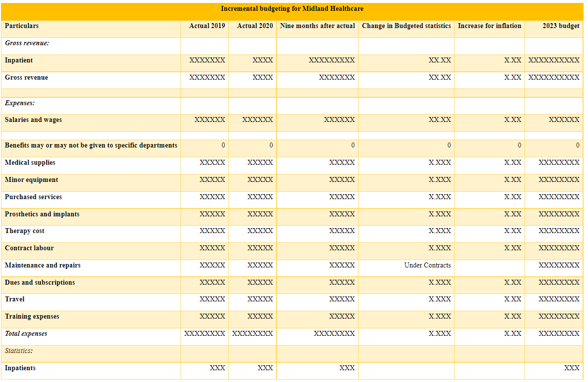Select the 'Dues and subscriptions' row label

tap(40, 283)
